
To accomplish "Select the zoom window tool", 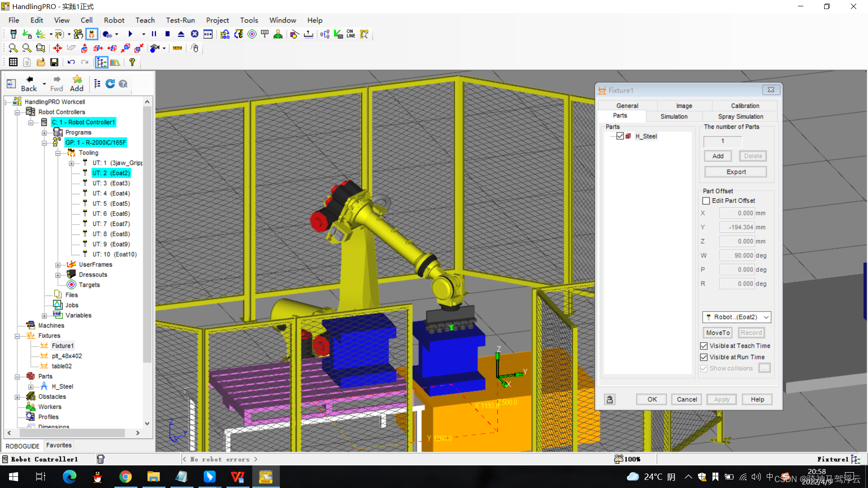I will click(40, 48).
